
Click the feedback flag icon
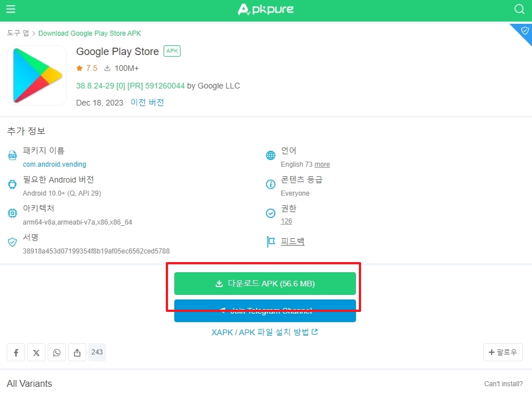coord(270,242)
